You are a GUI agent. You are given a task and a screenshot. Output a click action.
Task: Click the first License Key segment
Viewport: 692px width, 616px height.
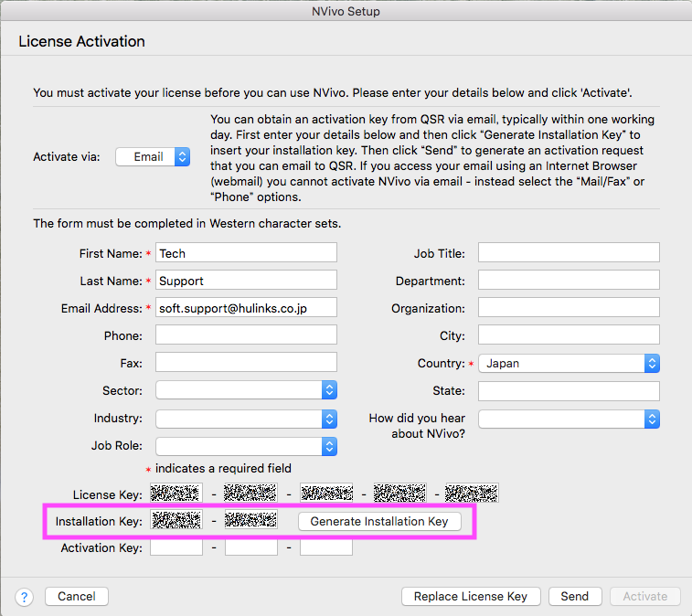[x=176, y=493]
